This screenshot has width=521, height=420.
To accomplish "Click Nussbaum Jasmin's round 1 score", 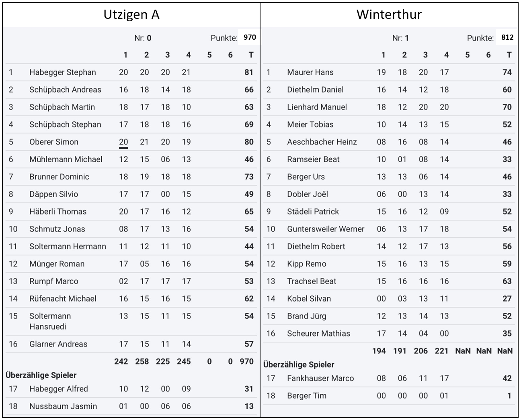I will click(123, 406).
